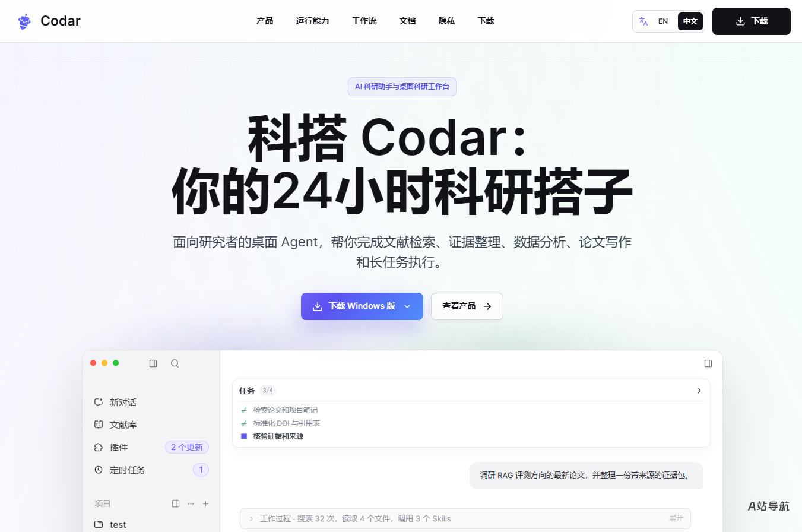Click the download icon in header 下载 button
The width and height of the screenshot is (802, 532).
coord(740,21)
